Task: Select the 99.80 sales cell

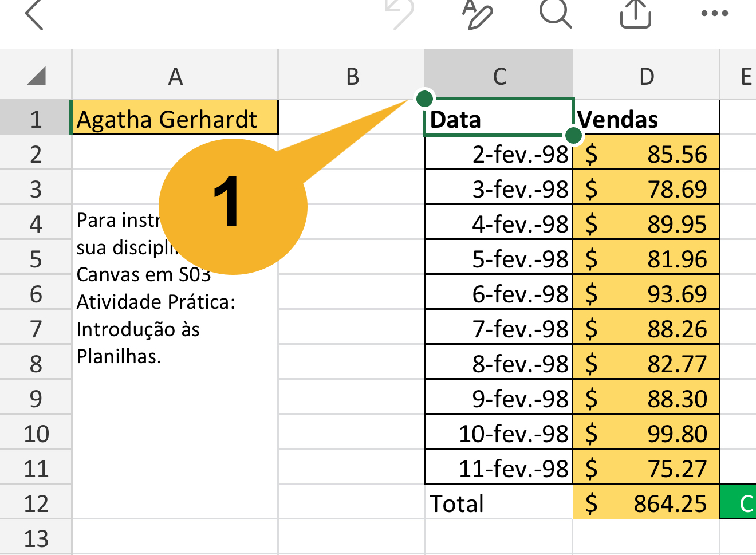Action: pyautogui.click(x=647, y=433)
